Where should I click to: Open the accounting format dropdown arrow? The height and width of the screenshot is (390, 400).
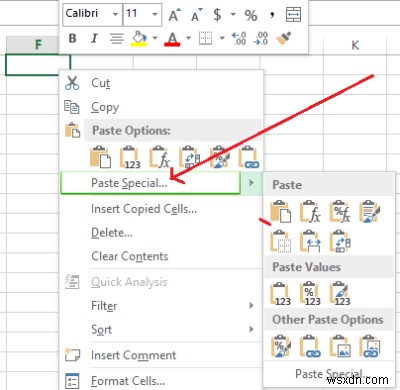233,14
